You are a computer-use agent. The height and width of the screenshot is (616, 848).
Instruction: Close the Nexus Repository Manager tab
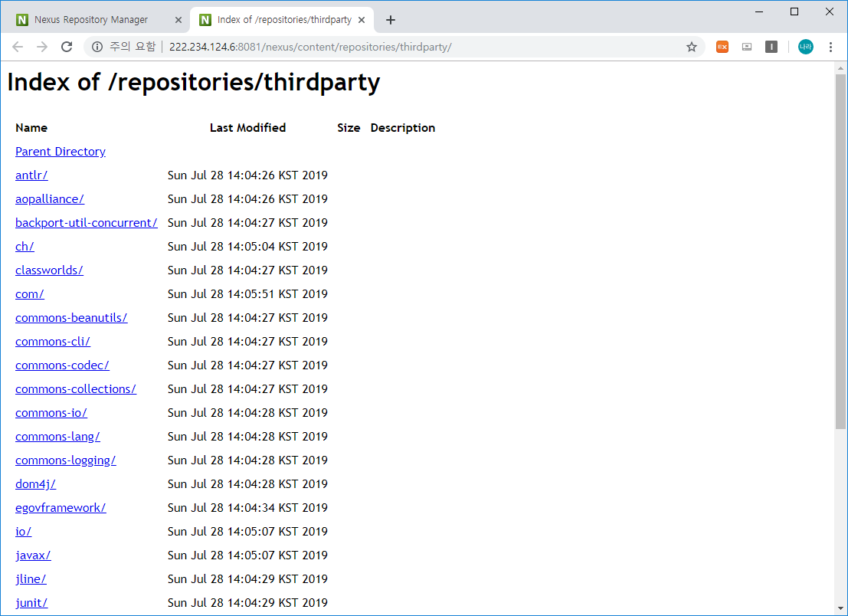click(178, 20)
